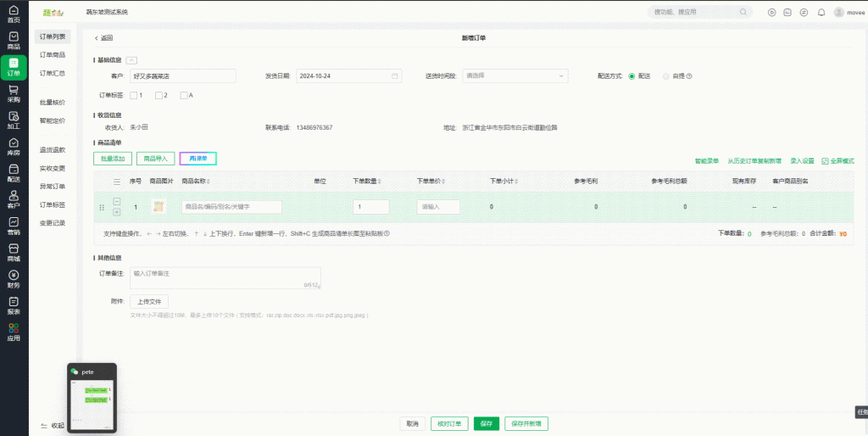Collapse the 基础信息 section with the chevron
Viewport: 868px width, 436px height.
(x=131, y=59)
